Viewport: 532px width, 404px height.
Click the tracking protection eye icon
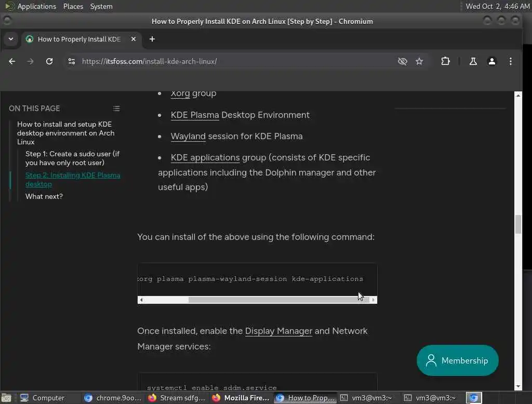403,61
